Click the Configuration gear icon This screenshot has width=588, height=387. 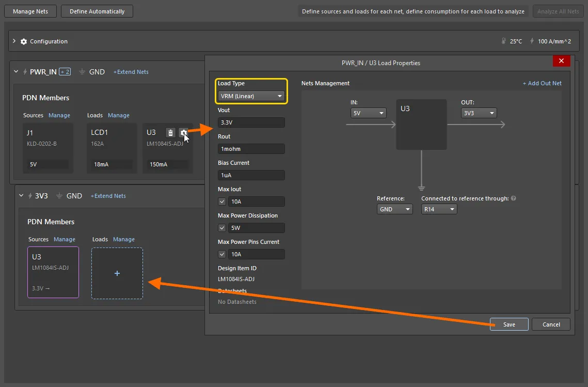coord(24,41)
